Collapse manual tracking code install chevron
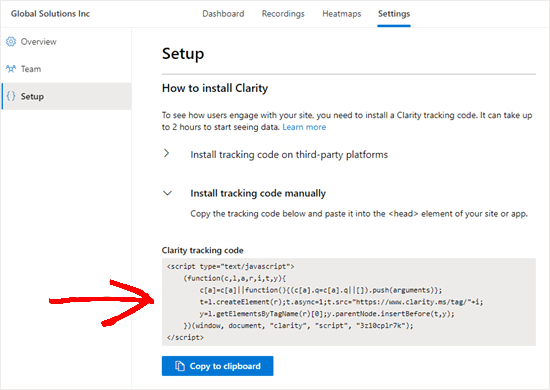The width and height of the screenshot is (550, 390). pos(168,193)
